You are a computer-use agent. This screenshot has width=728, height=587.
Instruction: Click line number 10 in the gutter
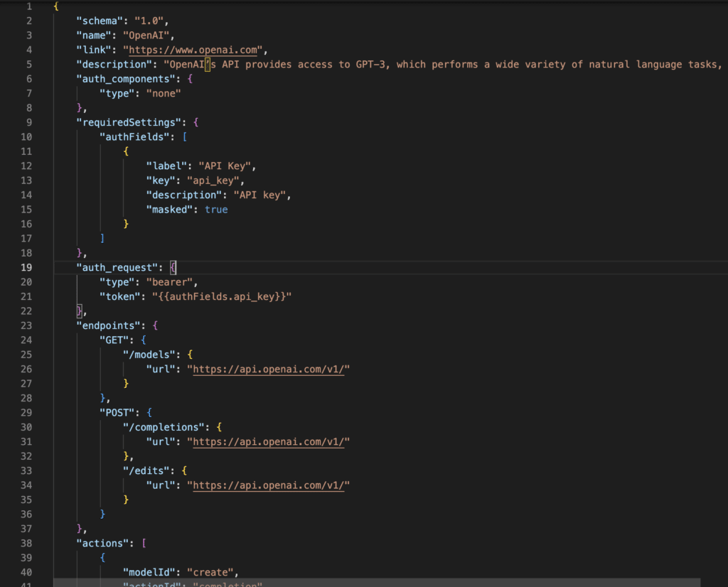click(26, 137)
